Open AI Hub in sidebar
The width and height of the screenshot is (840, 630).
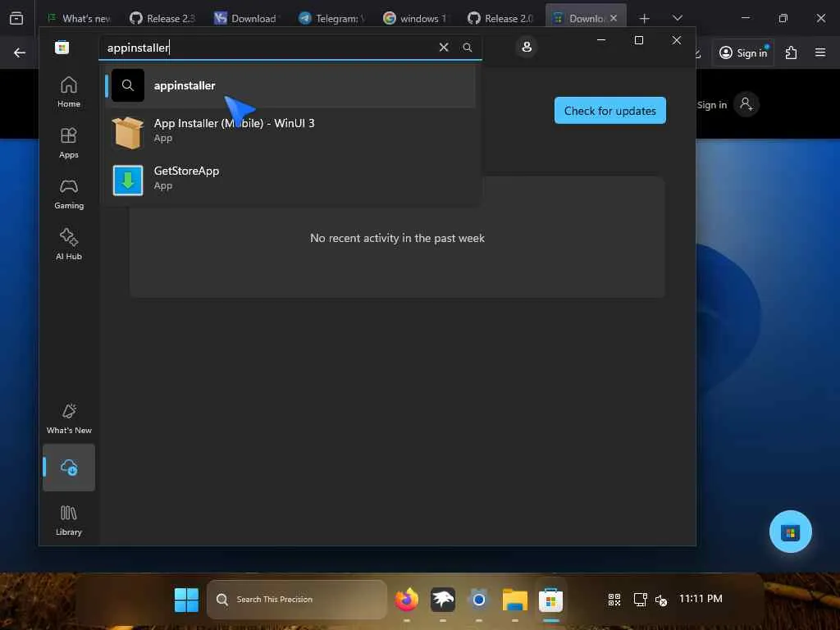point(69,244)
